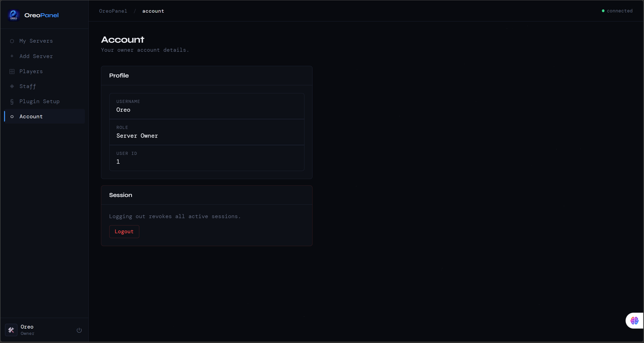Open My Servers in sidebar
Screen dimensions: 644x343
point(44,41)
